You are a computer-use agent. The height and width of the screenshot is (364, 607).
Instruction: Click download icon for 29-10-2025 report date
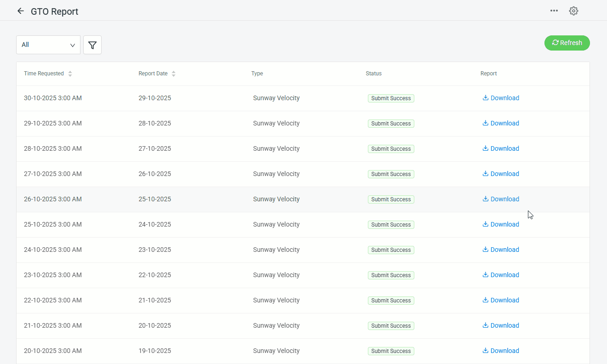click(x=485, y=98)
